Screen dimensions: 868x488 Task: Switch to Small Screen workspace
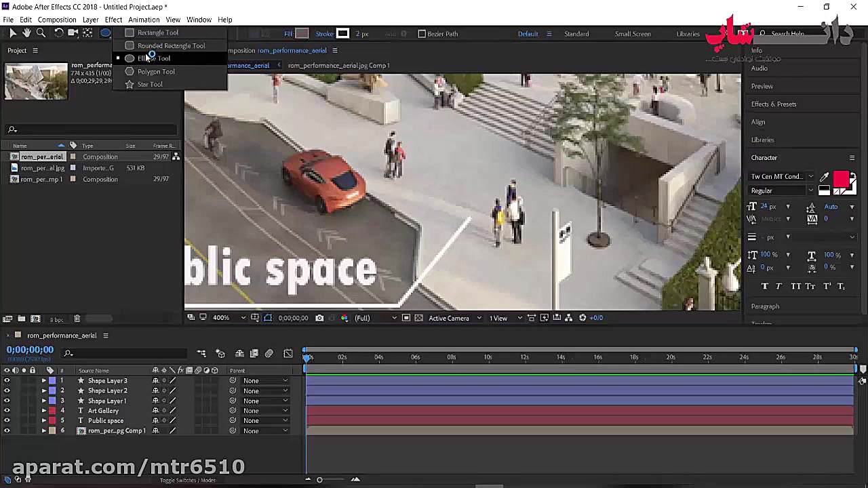point(632,34)
